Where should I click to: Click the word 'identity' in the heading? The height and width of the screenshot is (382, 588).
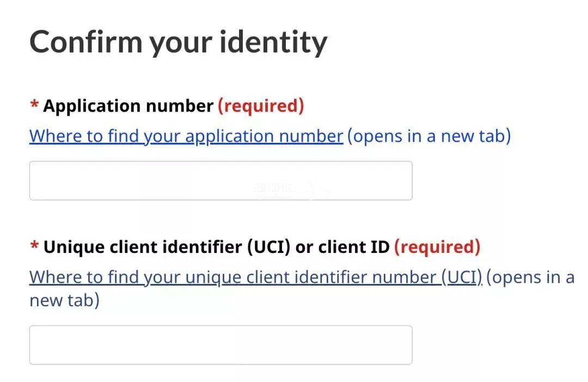click(273, 42)
